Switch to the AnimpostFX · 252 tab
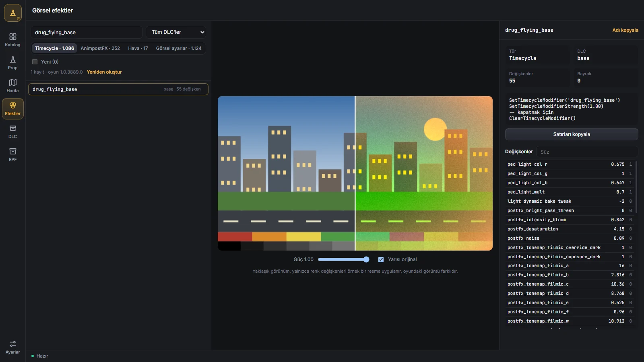644x362 pixels. [x=100, y=48]
